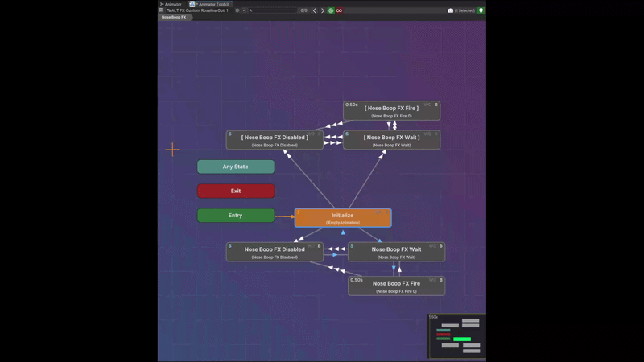
Task: Click the graph minimap overview
Action: click(x=457, y=336)
